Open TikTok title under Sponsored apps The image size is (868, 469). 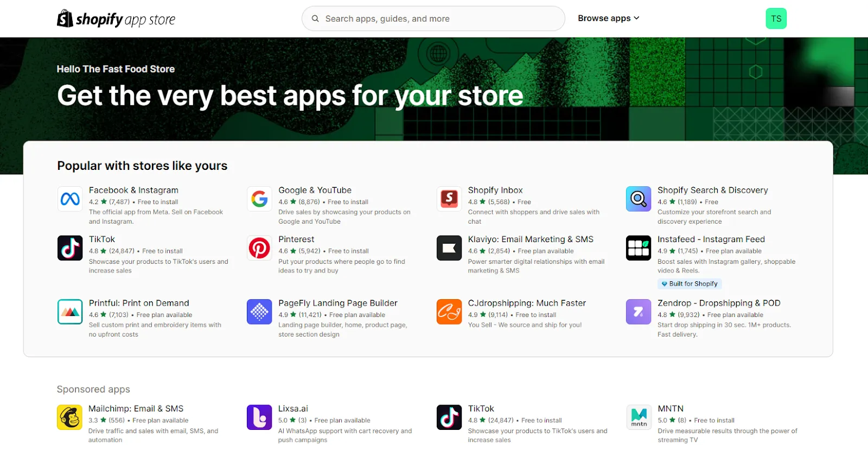[x=481, y=409]
